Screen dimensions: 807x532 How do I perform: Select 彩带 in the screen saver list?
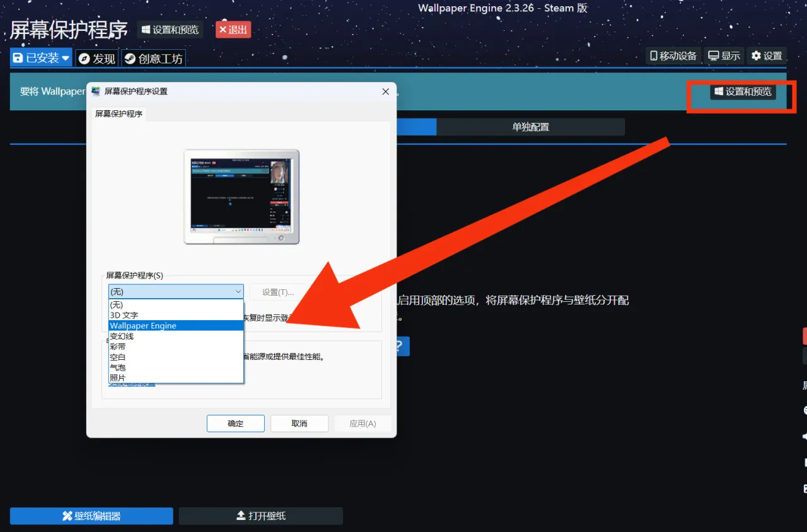coord(176,347)
